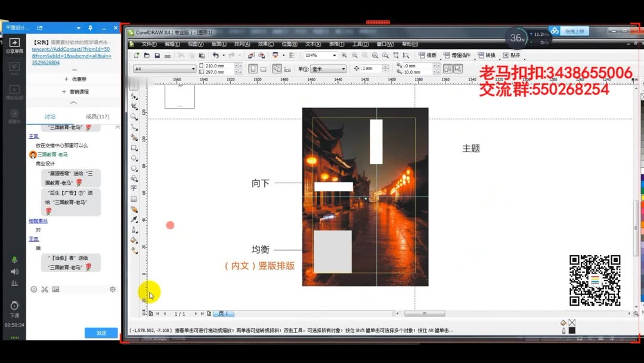The width and height of the screenshot is (644, 363).
Task: Open the 文本 menu
Action: pyautogui.click(x=314, y=44)
